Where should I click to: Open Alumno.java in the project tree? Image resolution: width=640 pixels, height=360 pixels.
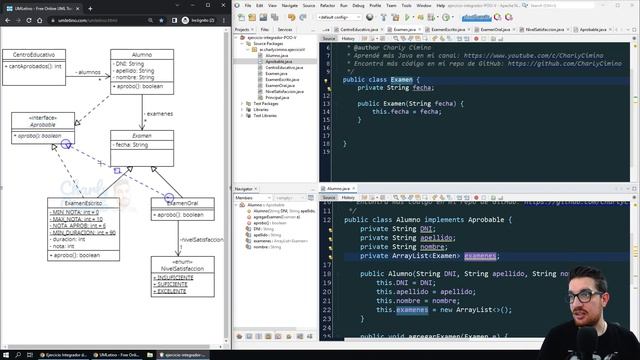(277, 56)
